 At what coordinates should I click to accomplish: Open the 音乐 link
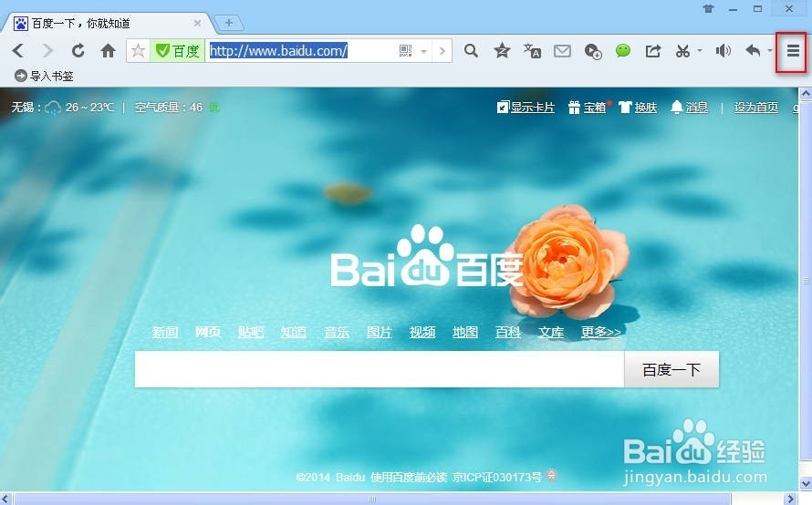click(337, 332)
